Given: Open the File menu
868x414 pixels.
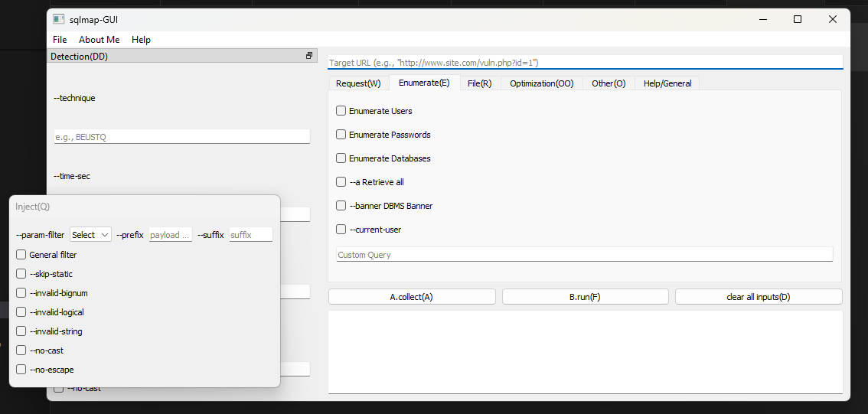Looking at the screenshot, I should pyautogui.click(x=60, y=40).
